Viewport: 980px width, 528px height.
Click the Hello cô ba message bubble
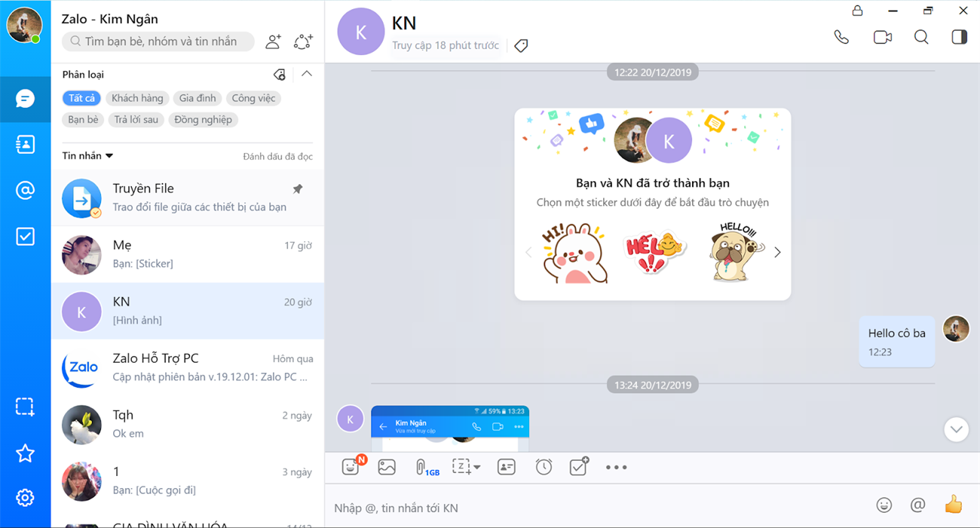coord(897,342)
